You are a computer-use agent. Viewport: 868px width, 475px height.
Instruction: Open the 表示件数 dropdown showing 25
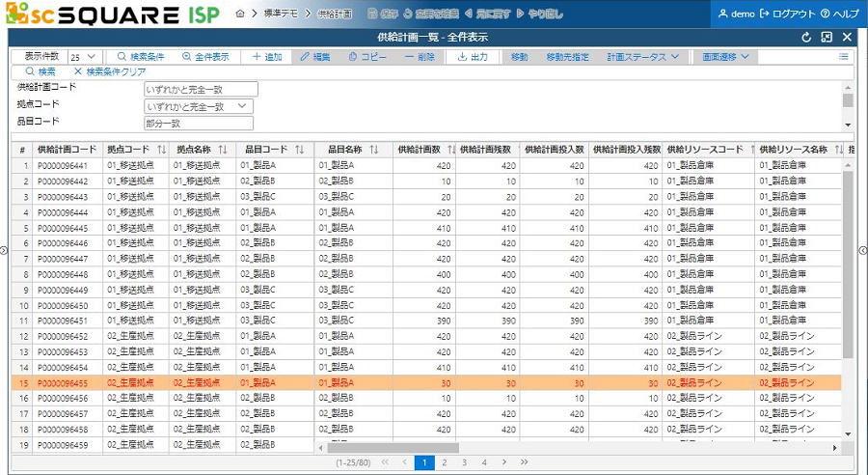(82, 57)
